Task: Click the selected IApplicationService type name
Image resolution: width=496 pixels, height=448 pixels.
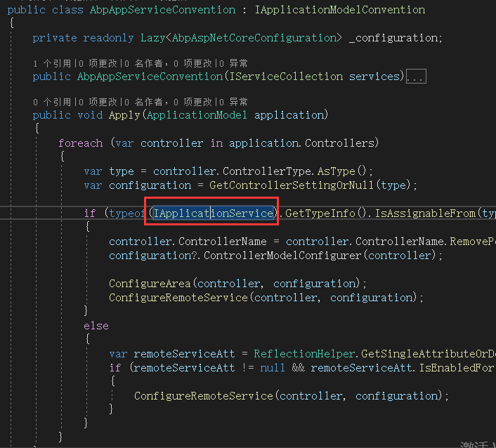Action: (x=214, y=213)
